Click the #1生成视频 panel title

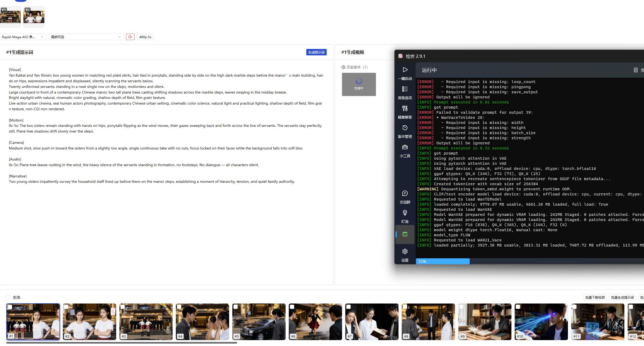click(353, 52)
